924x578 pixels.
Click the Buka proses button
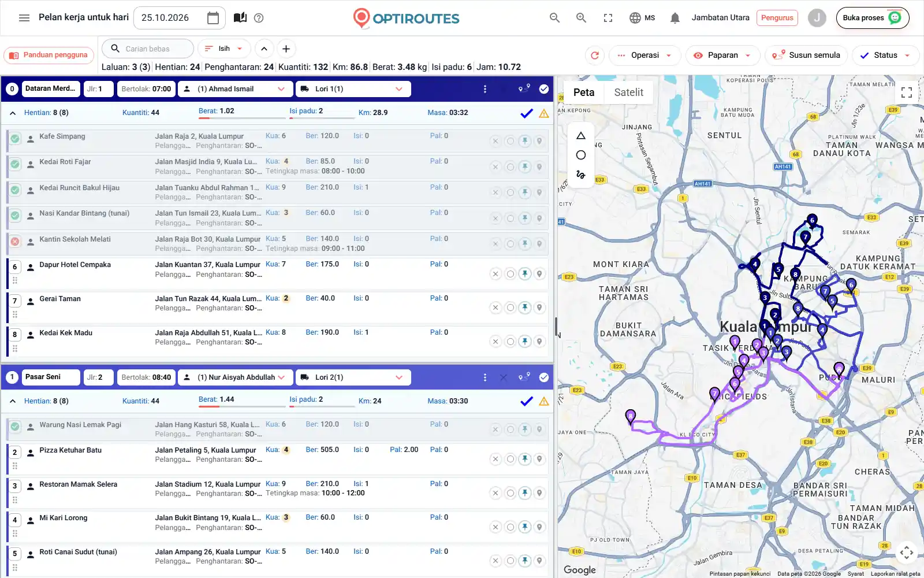click(x=872, y=18)
